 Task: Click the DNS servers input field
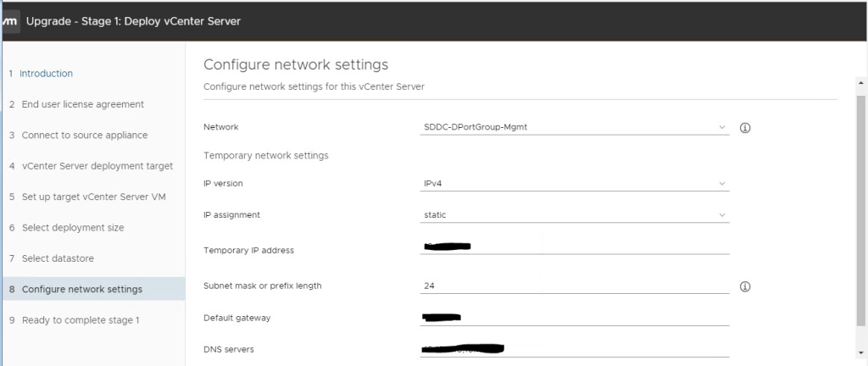[576, 349]
